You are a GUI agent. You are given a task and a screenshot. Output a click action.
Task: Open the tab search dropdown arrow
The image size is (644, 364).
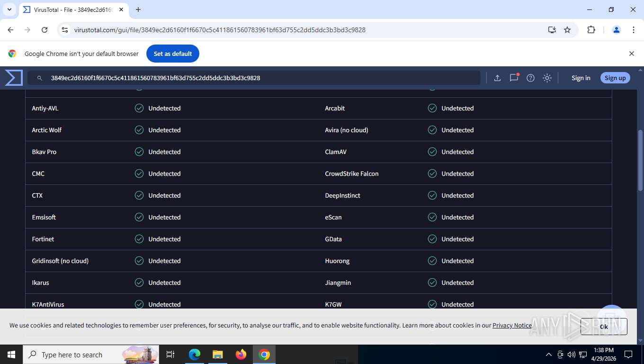pos(9,9)
